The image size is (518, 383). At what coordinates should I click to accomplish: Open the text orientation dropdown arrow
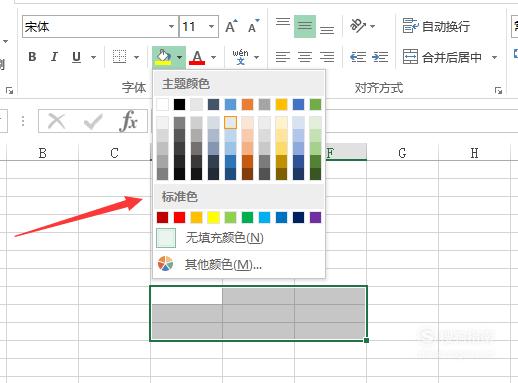(x=373, y=26)
